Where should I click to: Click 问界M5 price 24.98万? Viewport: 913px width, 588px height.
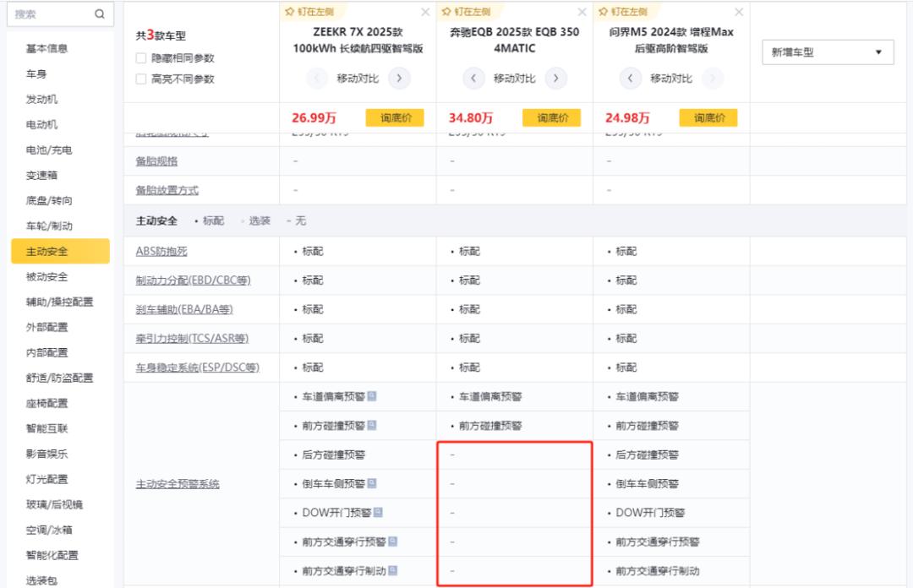[x=627, y=117]
